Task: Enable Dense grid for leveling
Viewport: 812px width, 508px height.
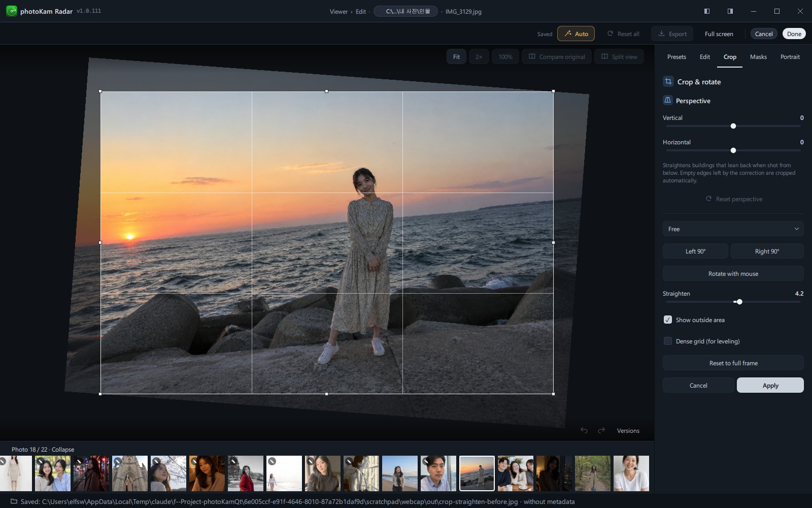Action: 668,341
